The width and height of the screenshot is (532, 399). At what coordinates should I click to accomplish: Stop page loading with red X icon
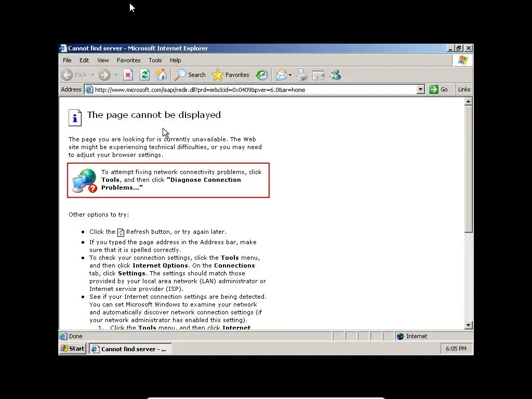[x=128, y=75]
